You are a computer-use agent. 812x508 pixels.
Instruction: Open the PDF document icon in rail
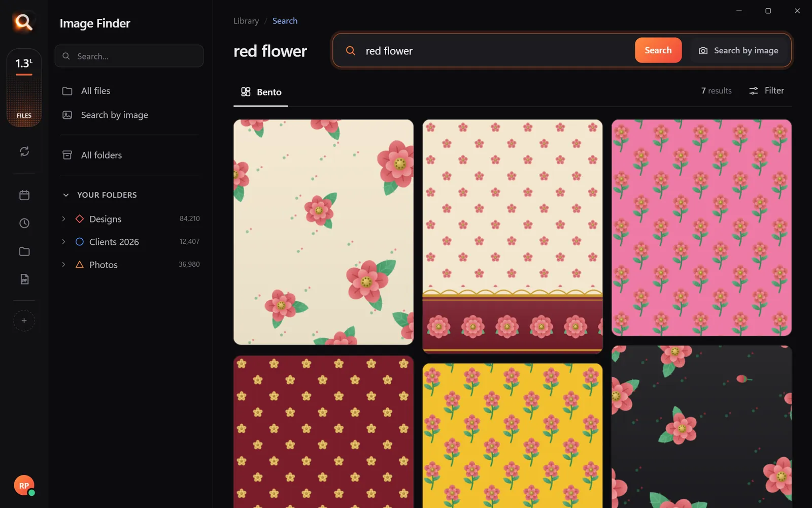tap(24, 279)
